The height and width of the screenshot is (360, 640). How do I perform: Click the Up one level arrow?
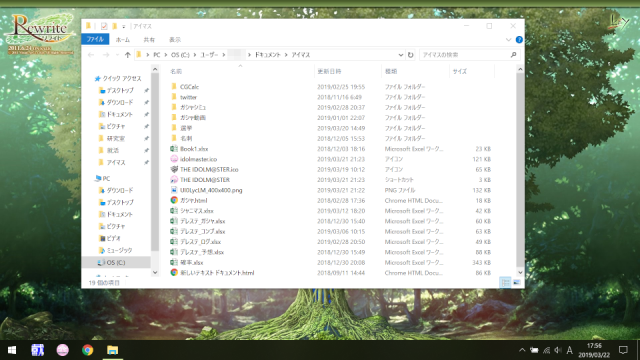click(x=127, y=55)
